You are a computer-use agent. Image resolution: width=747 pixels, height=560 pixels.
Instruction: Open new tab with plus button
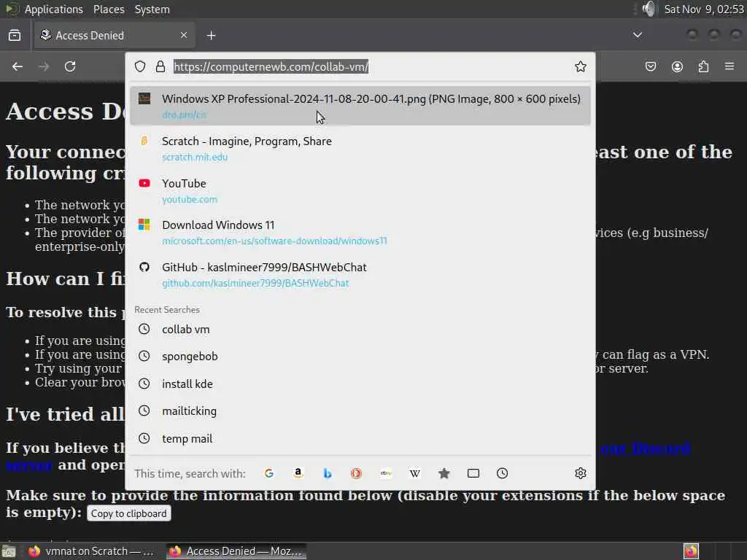pyautogui.click(x=211, y=36)
